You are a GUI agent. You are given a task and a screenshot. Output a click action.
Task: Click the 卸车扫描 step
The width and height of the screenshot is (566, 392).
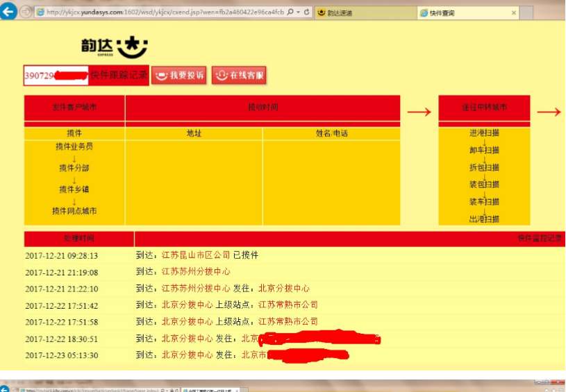[x=484, y=150]
